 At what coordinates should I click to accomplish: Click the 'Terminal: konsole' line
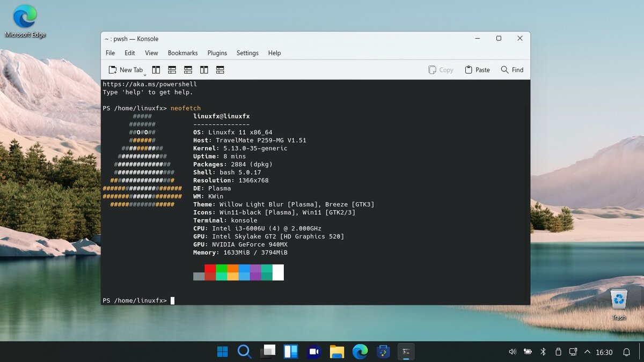point(225,220)
